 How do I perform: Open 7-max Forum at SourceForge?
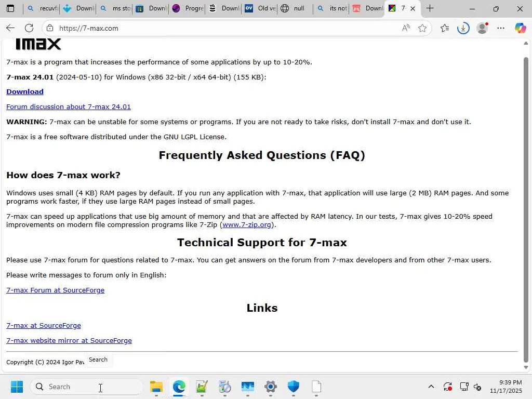55,290
